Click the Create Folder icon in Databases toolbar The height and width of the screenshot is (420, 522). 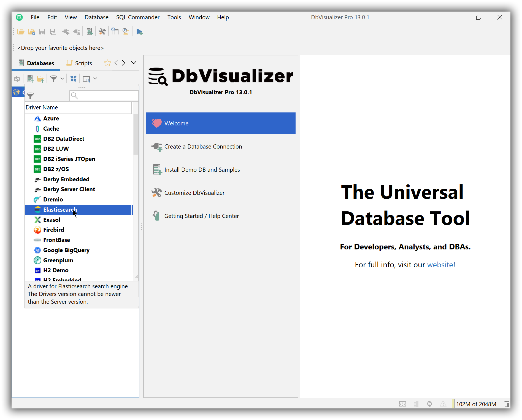pyautogui.click(x=41, y=79)
